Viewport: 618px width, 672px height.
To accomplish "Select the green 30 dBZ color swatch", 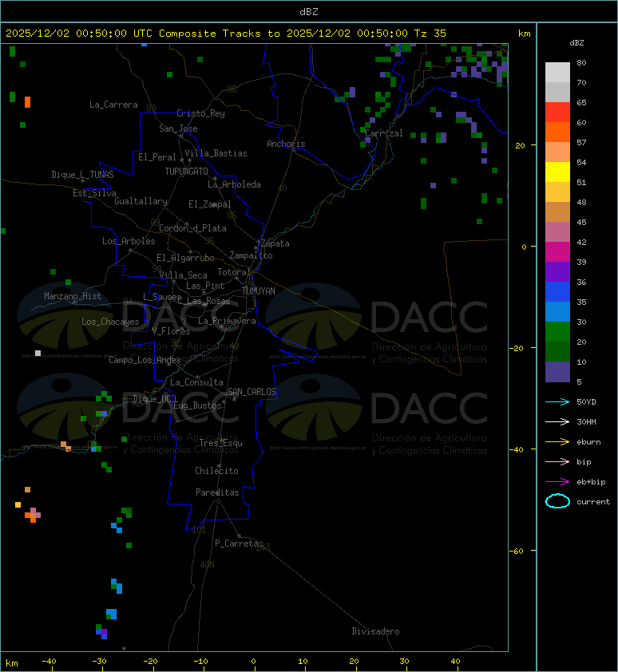I will tap(557, 332).
